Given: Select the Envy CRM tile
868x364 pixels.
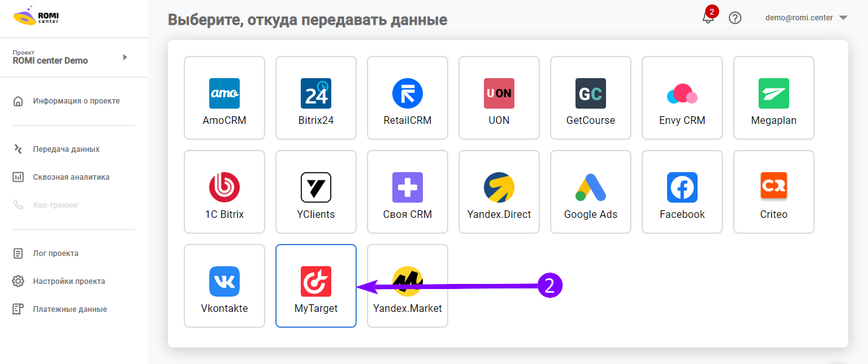Looking at the screenshot, I should [682, 98].
